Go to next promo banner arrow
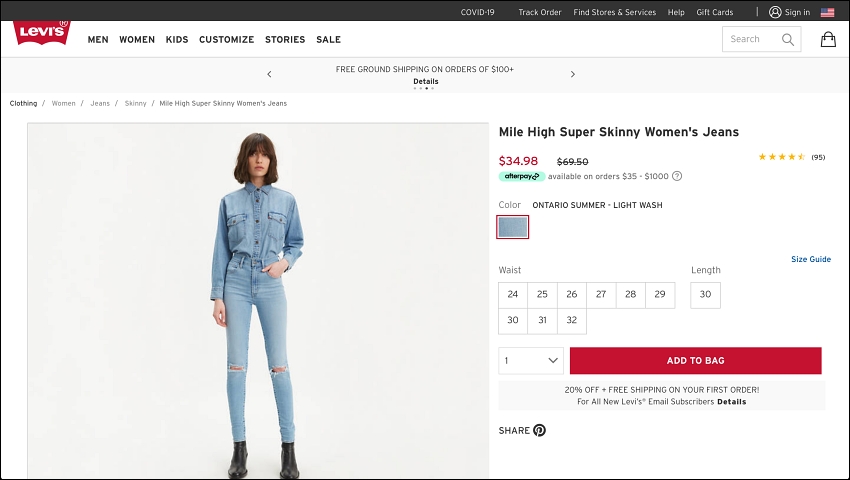The width and height of the screenshot is (850, 480). click(x=572, y=74)
